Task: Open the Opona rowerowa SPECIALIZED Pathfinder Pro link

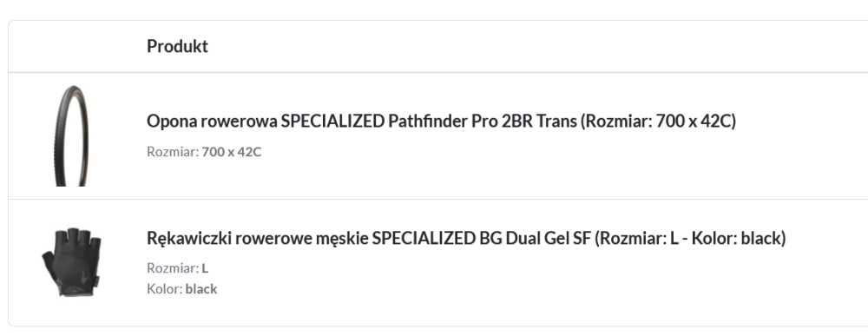Action: pyautogui.click(x=441, y=121)
